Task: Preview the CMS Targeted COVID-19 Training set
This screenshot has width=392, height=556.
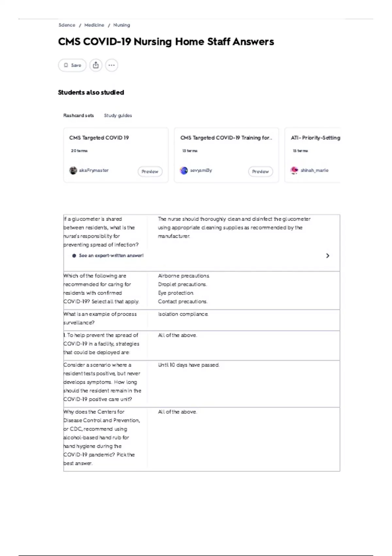Action: [x=260, y=171]
